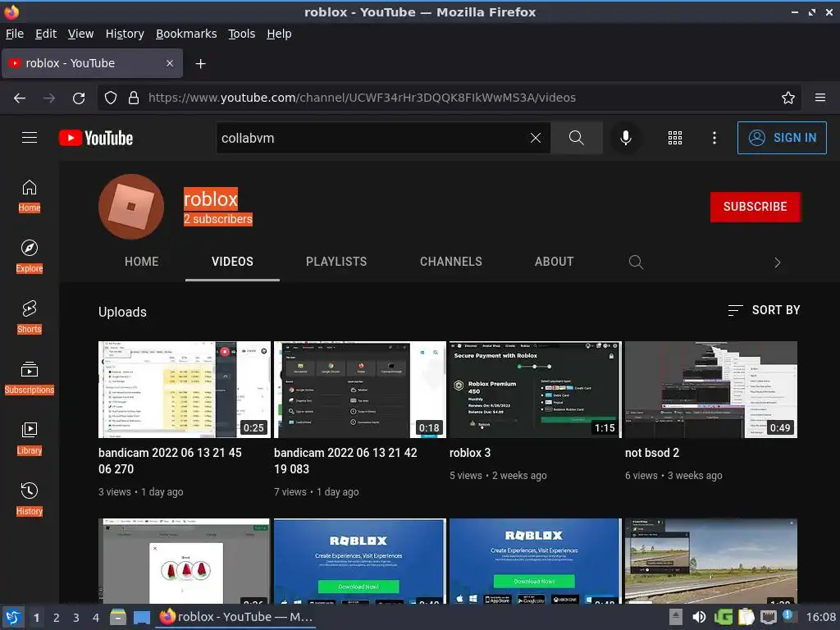Click the road landscape video thumbnail
Screen dimensions: 840x630
711,561
